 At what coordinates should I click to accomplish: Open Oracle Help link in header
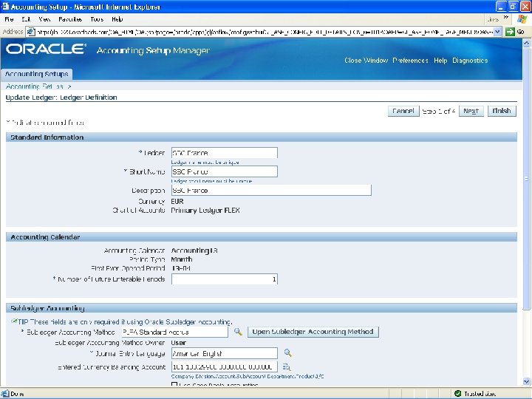point(440,61)
